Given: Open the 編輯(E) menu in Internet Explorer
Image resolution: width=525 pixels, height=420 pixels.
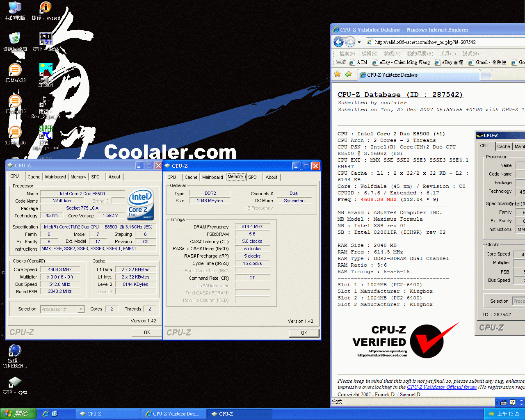Looking at the screenshot, I should [x=369, y=54].
